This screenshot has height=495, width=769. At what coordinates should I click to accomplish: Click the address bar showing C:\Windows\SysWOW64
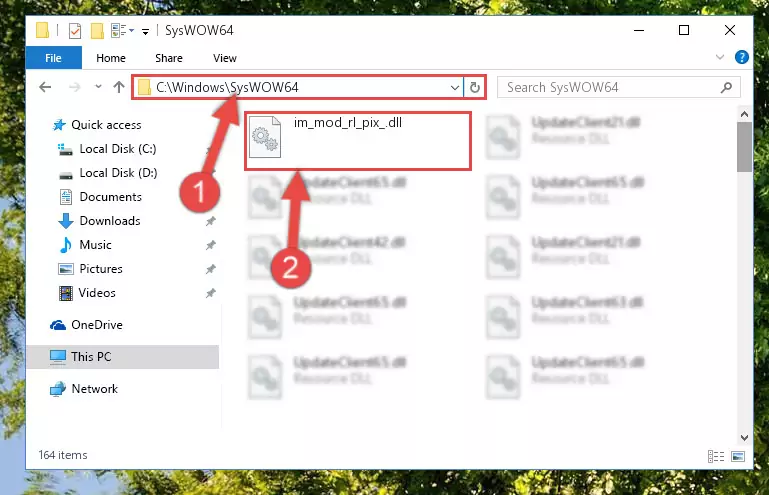click(x=298, y=87)
